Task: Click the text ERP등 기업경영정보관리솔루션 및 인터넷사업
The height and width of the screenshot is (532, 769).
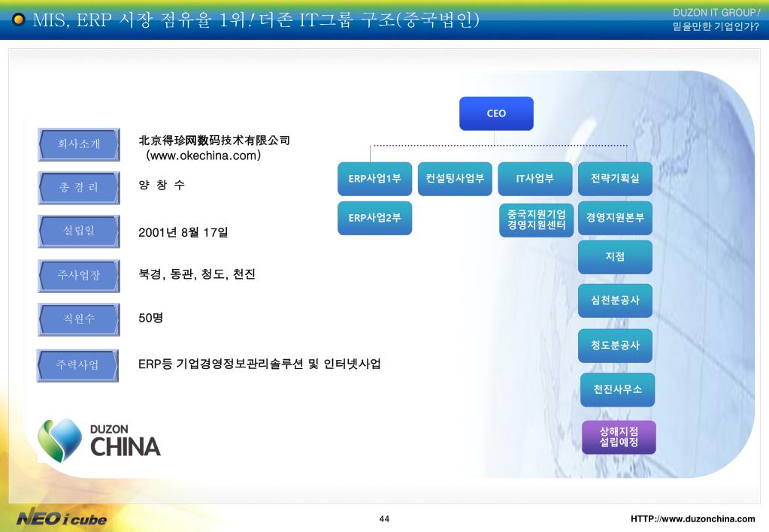Action: pos(259,364)
